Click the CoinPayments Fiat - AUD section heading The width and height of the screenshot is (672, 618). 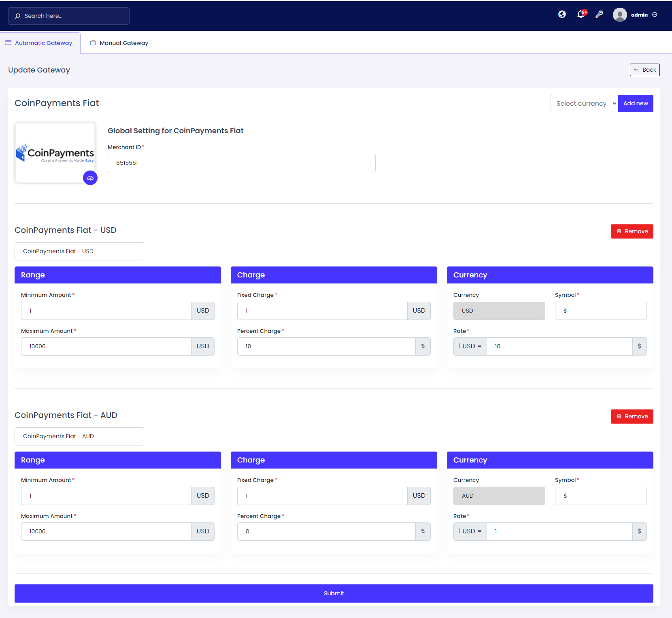click(66, 415)
